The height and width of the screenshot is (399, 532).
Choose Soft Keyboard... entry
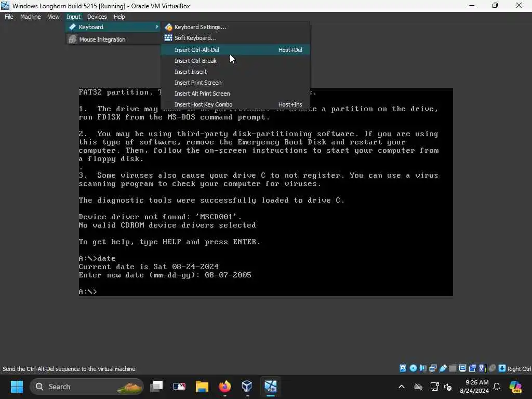tap(235, 38)
